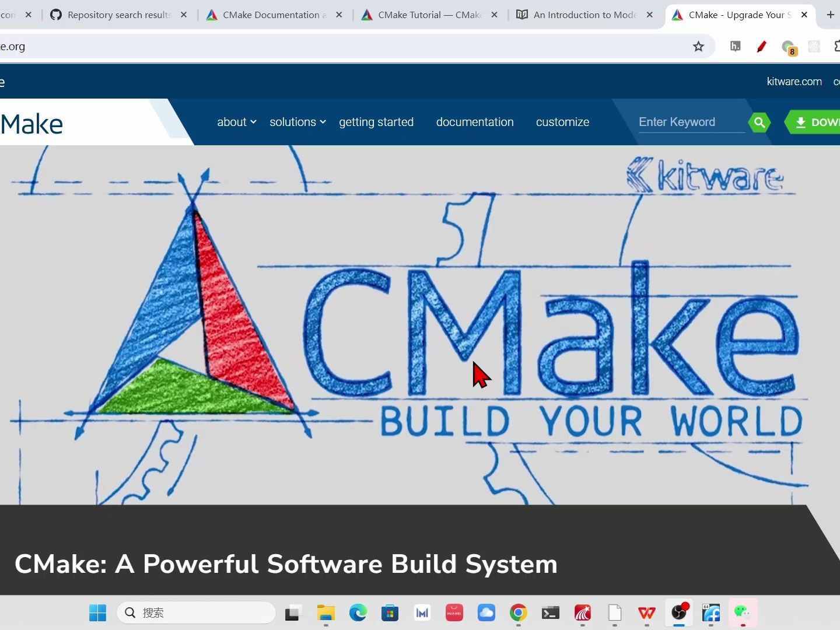
Task: Click the CMake logo in header
Action: [x=32, y=124]
